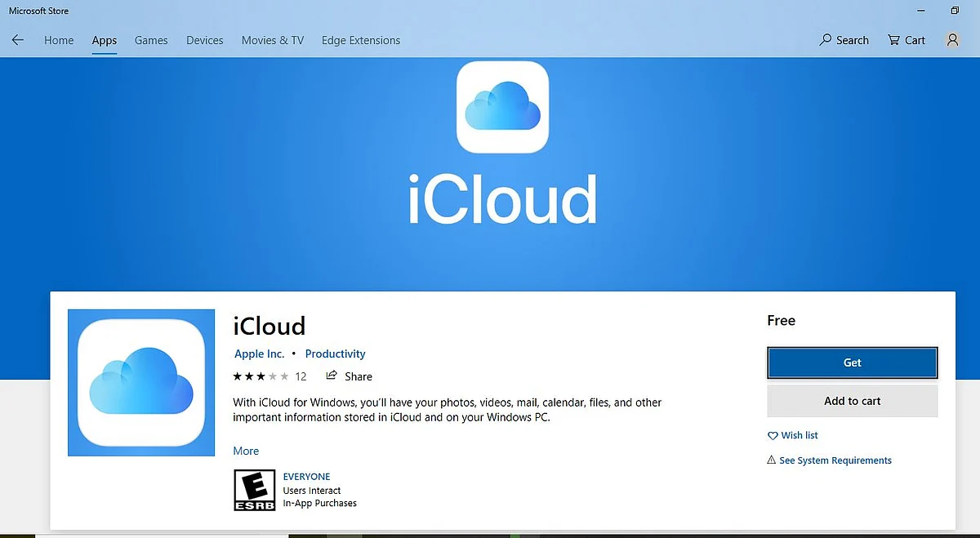Click Add to cart
The height and width of the screenshot is (538, 980).
853,401
